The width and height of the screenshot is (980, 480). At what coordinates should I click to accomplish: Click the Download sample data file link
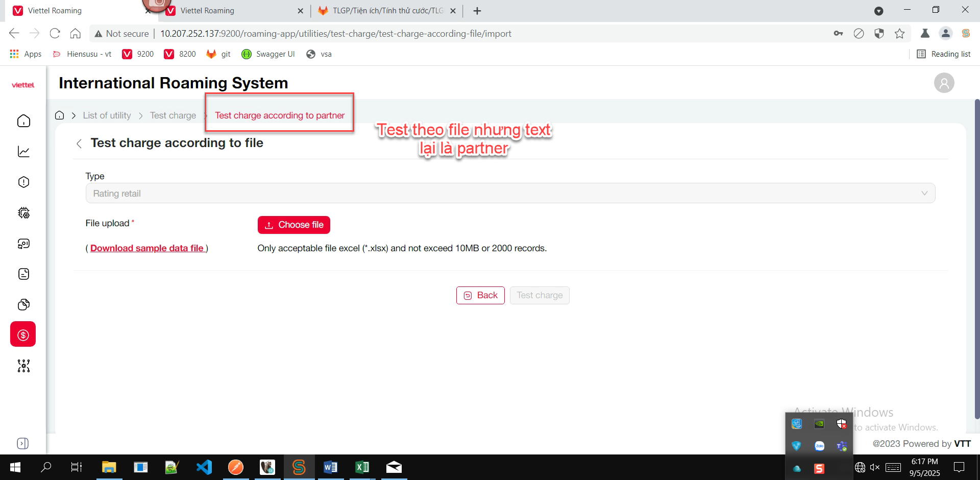click(x=147, y=248)
